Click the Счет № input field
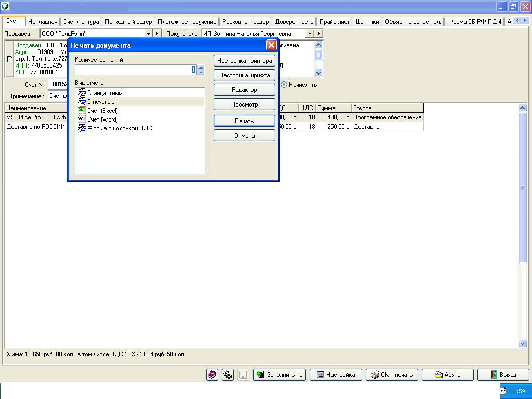The image size is (532, 399). [58, 85]
